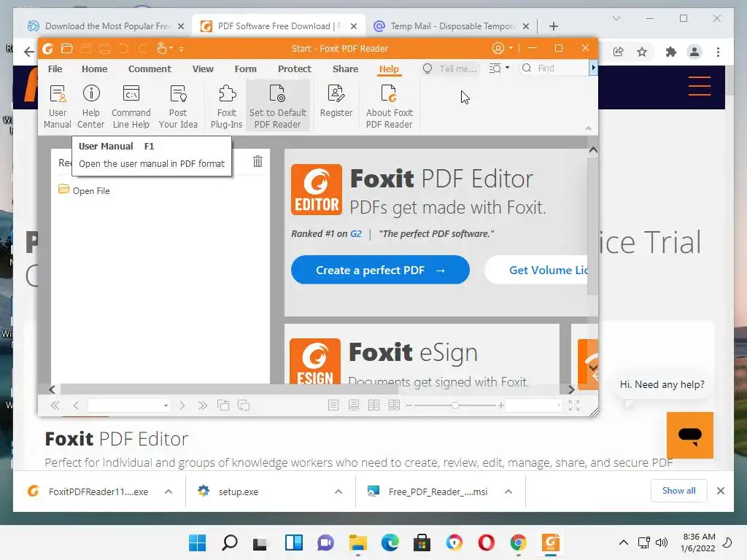Click the Redo arrow in Foxit title bar
747x560 pixels.
(x=142, y=48)
